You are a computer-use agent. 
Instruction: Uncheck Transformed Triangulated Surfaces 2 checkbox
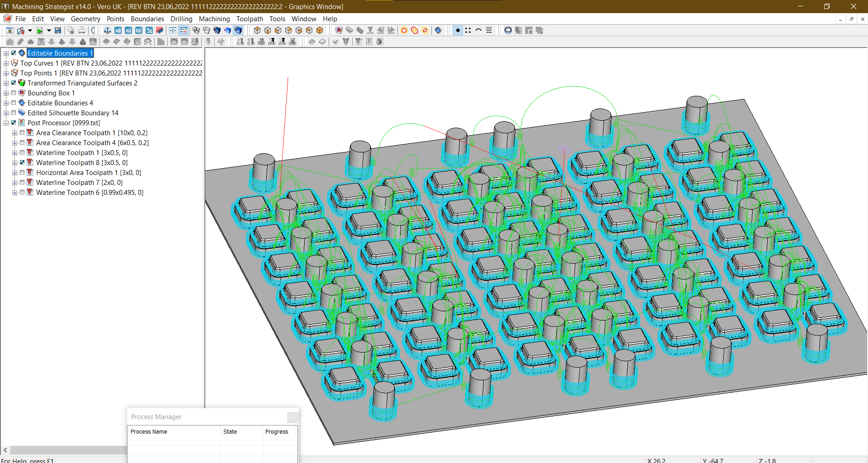[x=14, y=83]
